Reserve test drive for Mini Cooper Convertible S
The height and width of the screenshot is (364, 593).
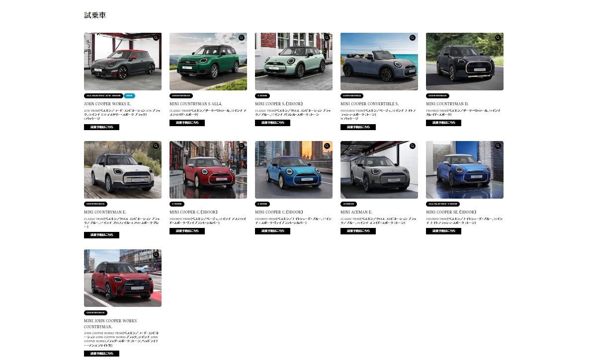click(x=358, y=127)
